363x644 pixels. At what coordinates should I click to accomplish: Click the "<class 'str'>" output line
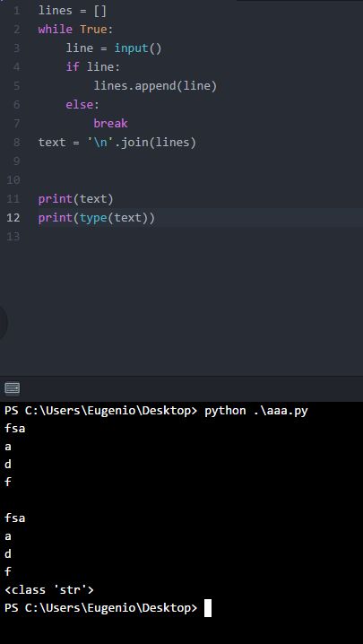click(49, 590)
